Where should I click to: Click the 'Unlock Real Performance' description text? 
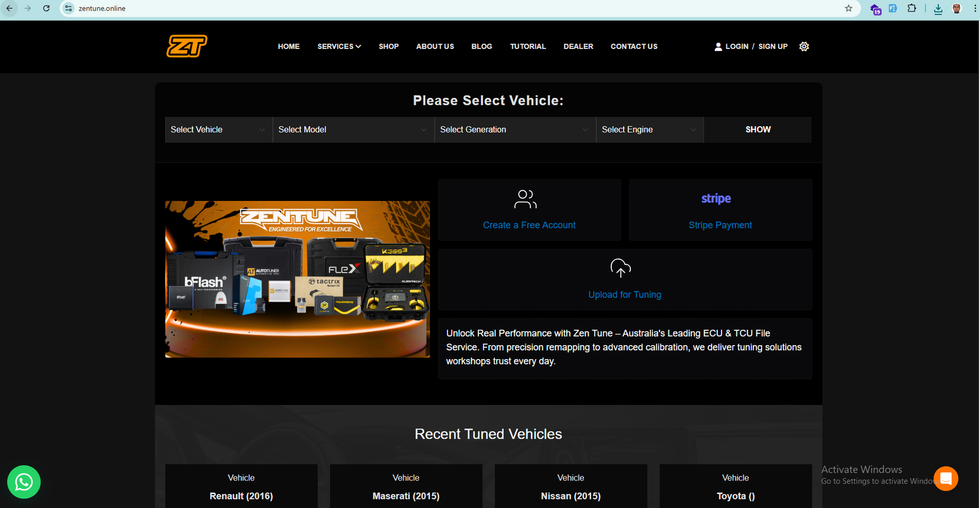point(624,347)
